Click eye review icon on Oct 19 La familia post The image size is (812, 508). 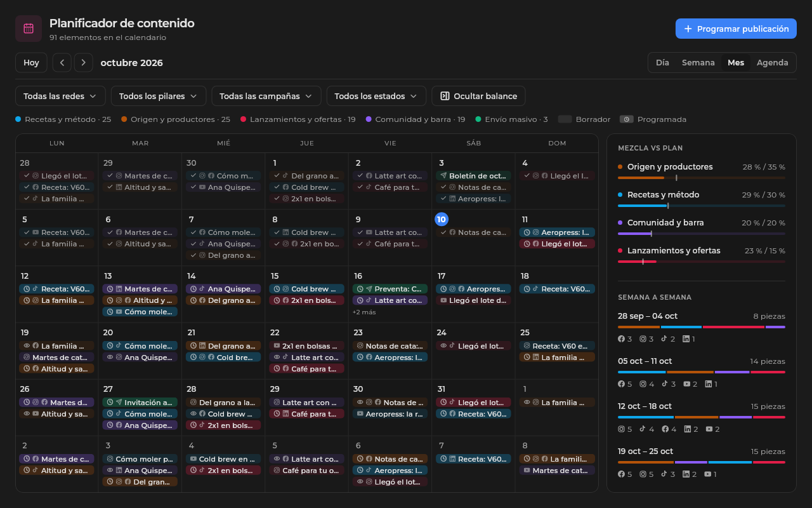click(x=26, y=346)
